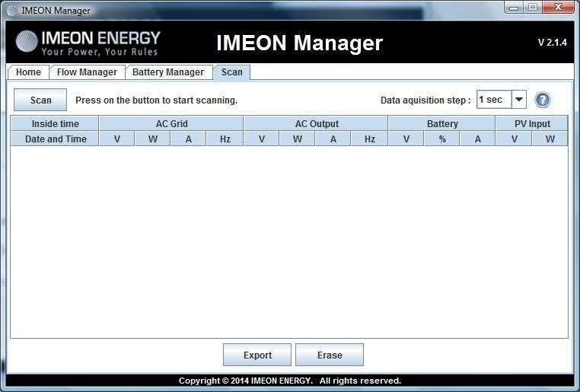Minimize the IMEON Manager window

[x=514, y=8]
